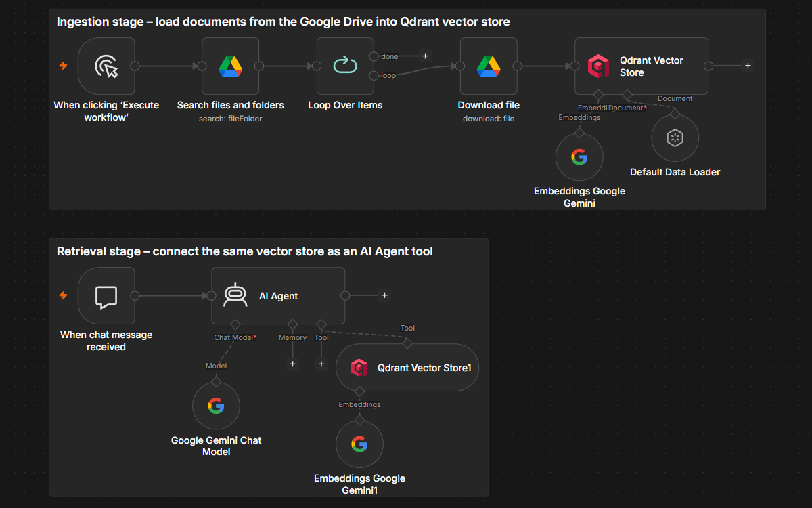Click the 'Embeddings Google Gemini1' label
The height and width of the screenshot is (508, 812).
(359, 484)
